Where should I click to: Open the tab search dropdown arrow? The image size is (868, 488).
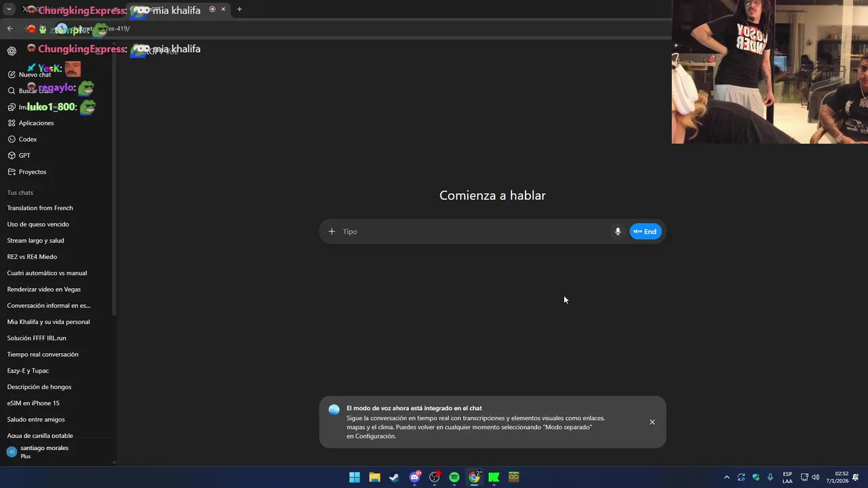tap(9, 9)
